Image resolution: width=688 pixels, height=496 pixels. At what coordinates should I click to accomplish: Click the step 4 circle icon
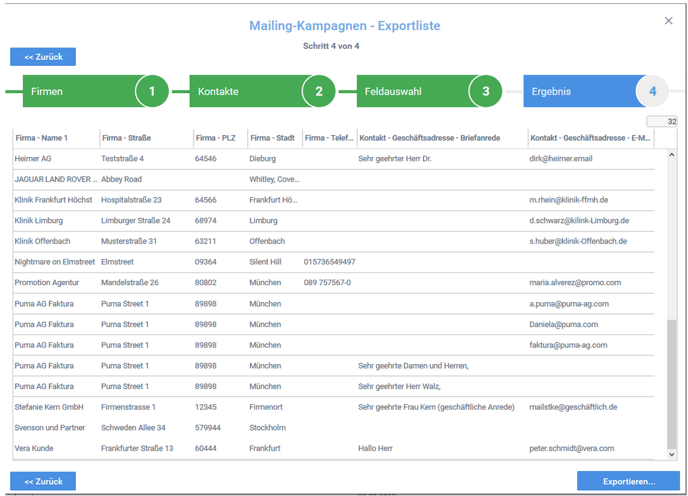click(x=653, y=91)
